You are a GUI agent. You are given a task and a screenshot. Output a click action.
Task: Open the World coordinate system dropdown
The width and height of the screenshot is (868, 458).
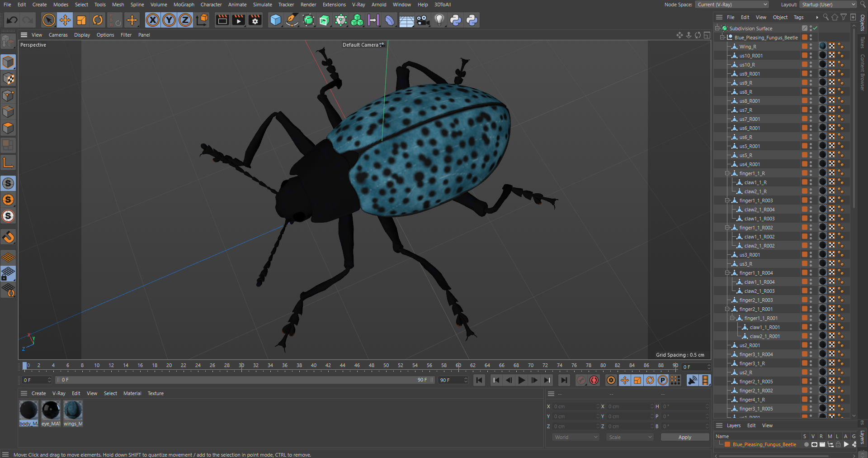(576, 437)
